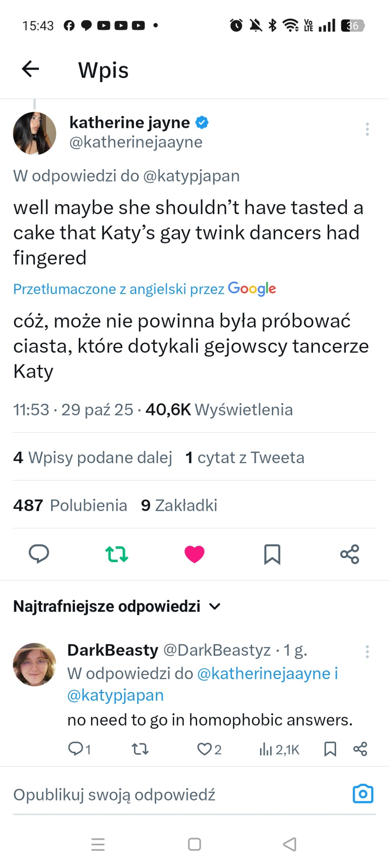The image size is (389, 868).
Task: Open katherine jayne's profile picture
Action: (x=34, y=133)
